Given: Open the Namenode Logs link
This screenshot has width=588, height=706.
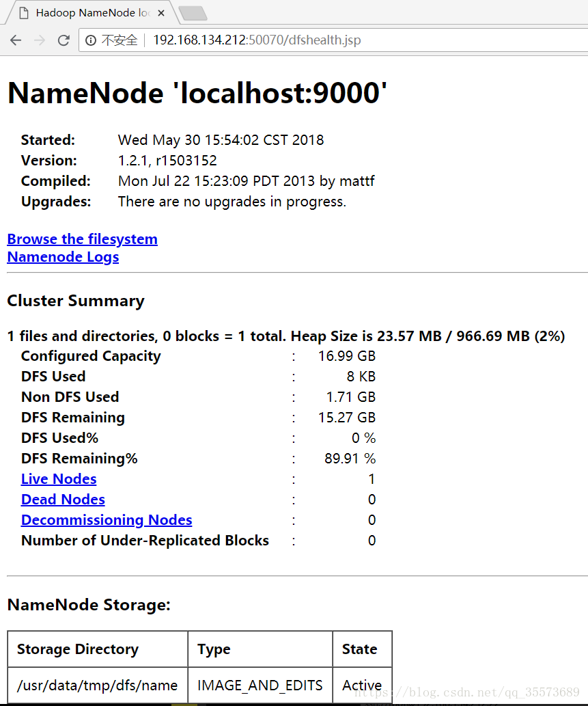Looking at the screenshot, I should pyautogui.click(x=63, y=257).
